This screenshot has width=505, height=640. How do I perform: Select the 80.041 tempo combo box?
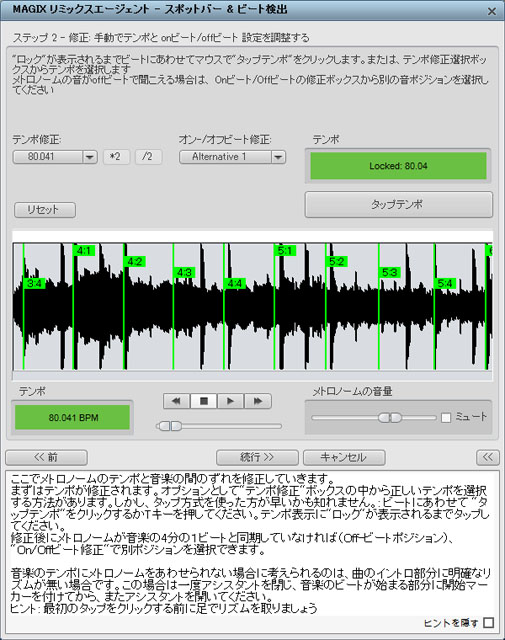(55, 157)
